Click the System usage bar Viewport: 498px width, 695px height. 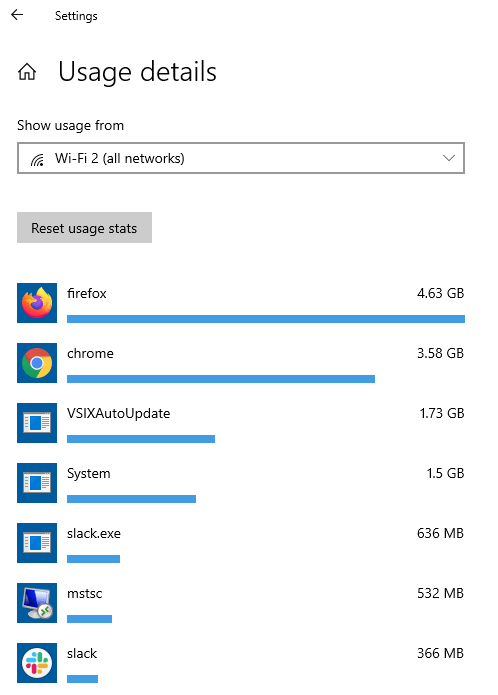tap(131, 499)
